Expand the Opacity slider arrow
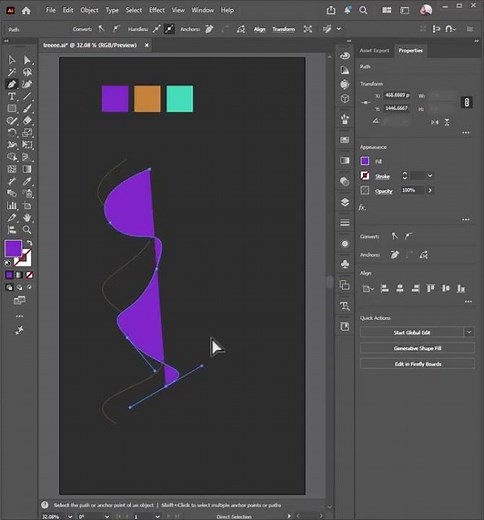Viewport: 484px width, 520px height. click(x=430, y=190)
